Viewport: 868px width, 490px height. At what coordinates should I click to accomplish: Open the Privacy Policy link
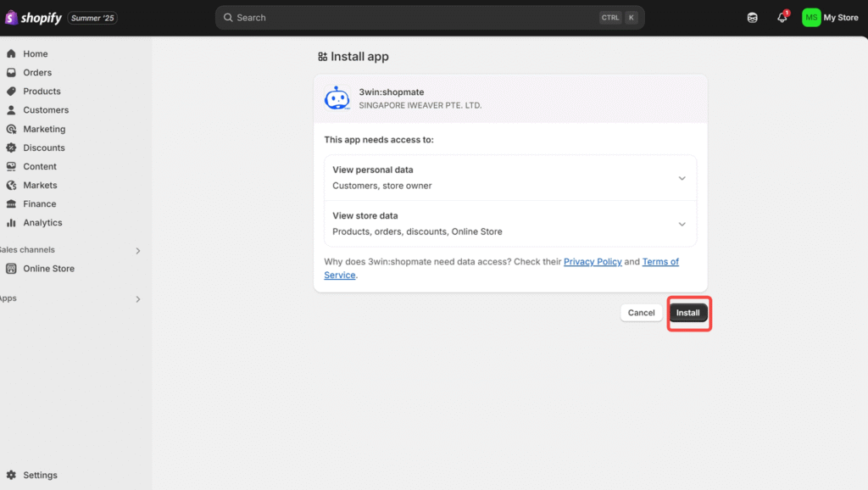593,261
